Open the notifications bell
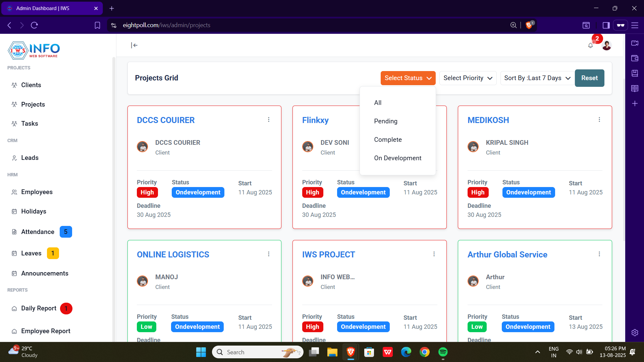644x362 pixels. [x=590, y=46]
